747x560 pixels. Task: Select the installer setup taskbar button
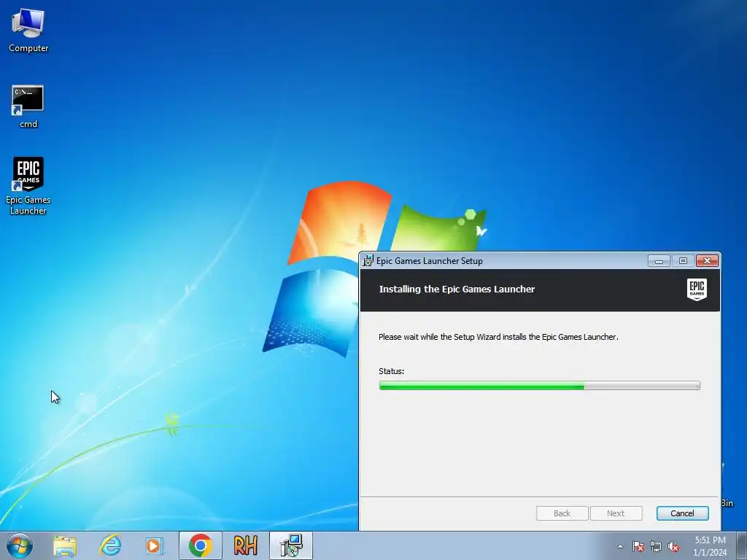click(x=291, y=545)
